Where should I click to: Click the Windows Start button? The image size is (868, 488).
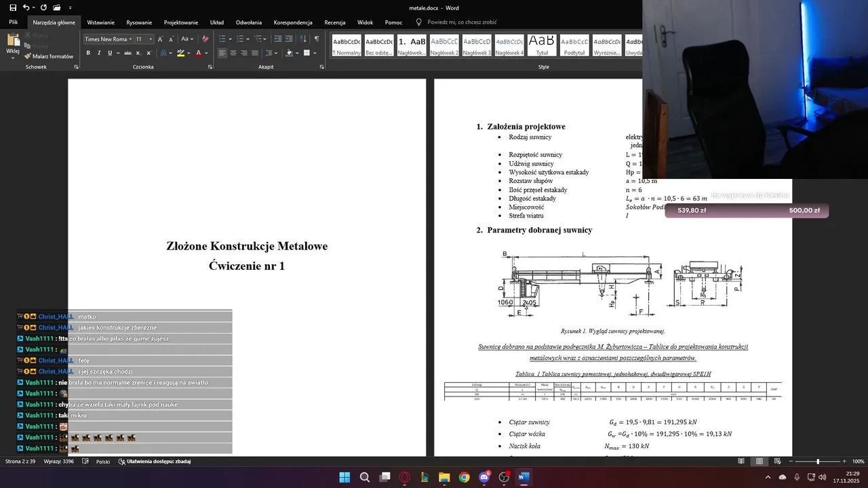344,477
